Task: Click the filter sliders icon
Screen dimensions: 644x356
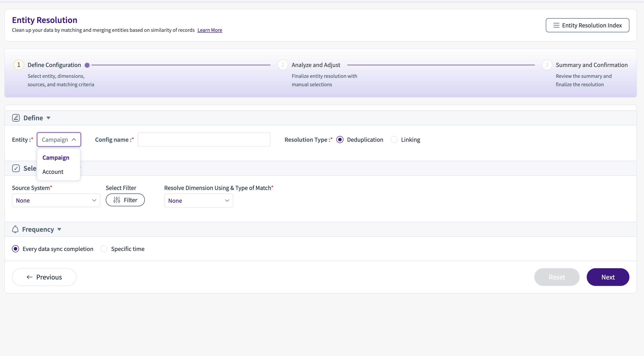Action: [117, 200]
